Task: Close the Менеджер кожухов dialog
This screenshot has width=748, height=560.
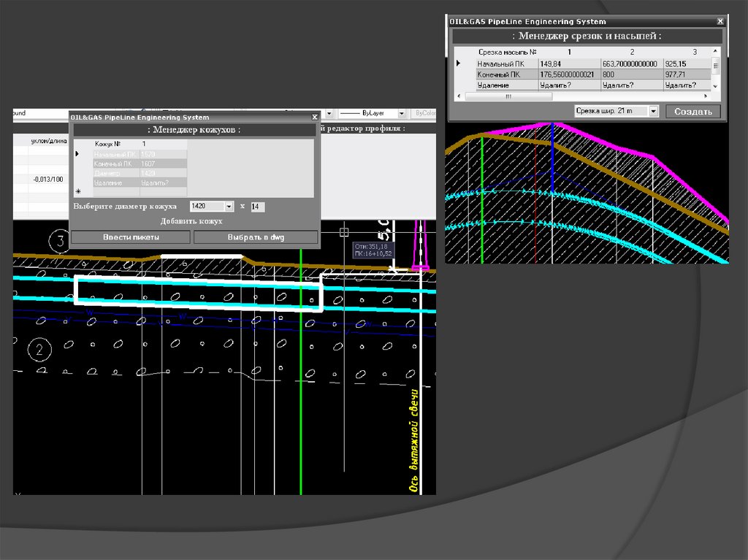Action: point(315,117)
